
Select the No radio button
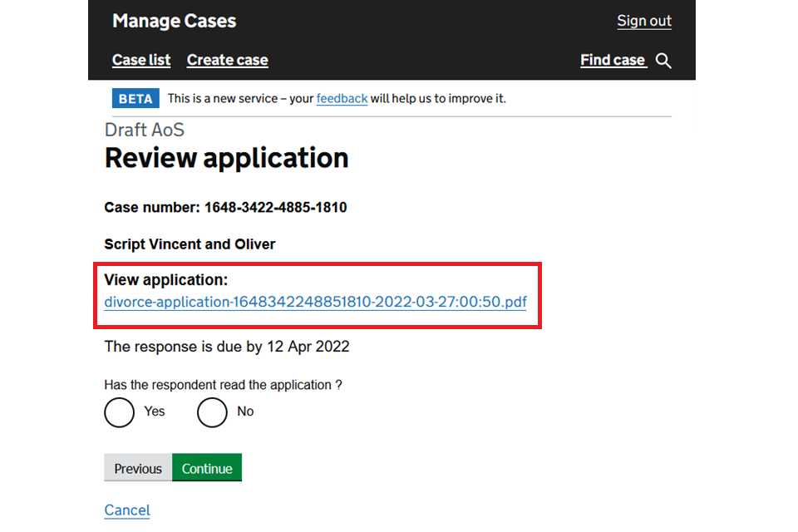212,412
